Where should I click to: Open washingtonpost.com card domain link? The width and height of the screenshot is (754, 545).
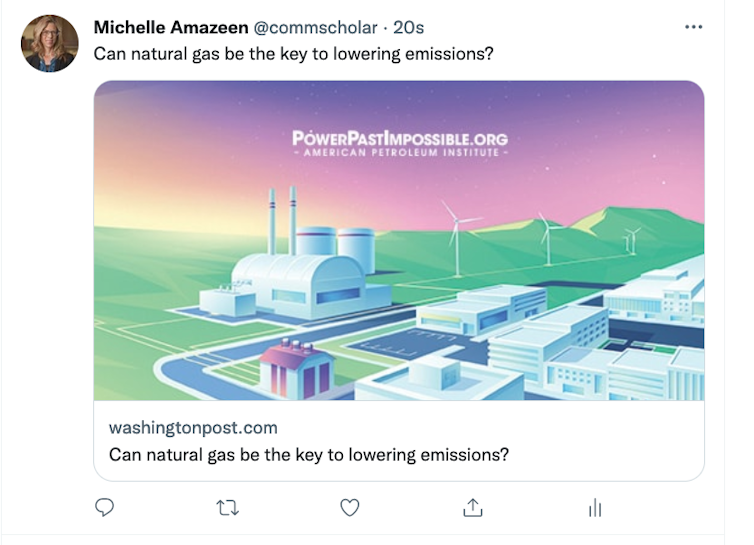[193, 428]
